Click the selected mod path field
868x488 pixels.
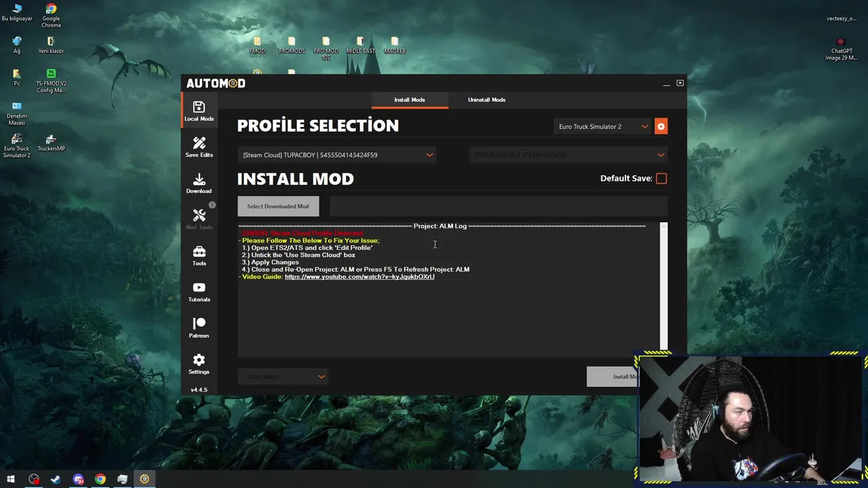coord(498,206)
